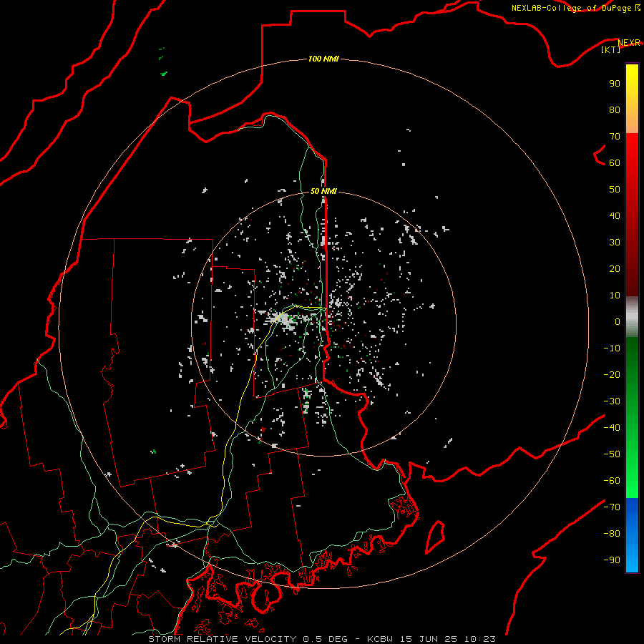Click the -70 value on velocity scale
This screenshot has height=644, width=644.
(612, 507)
